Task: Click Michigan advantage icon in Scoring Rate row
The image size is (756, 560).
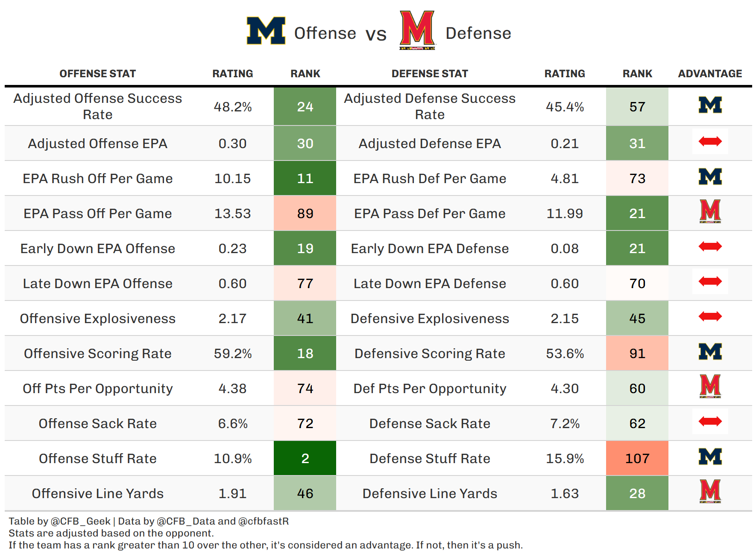Action: tap(710, 352)
